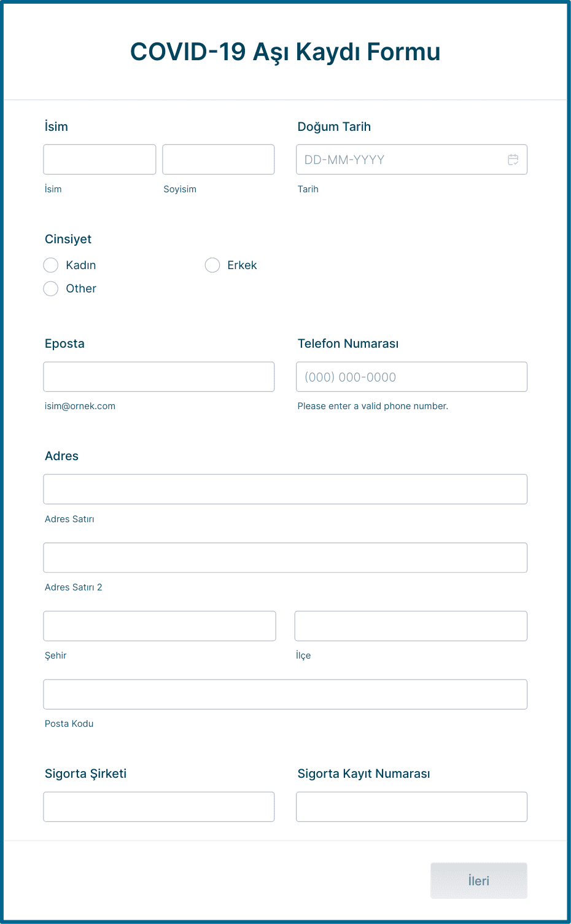The image size is (571, 924).
Task: Click the İlçe district input box
Action: (x=411, y=626)
